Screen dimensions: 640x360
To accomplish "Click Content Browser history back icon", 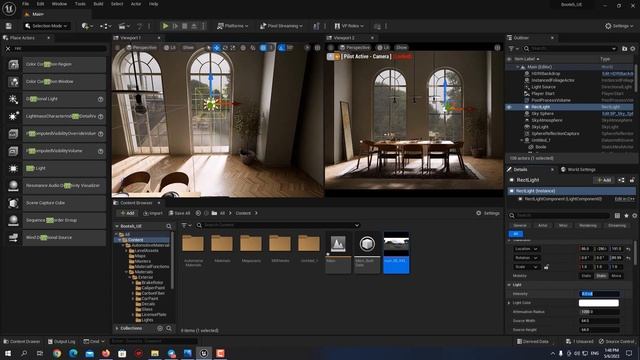I will [198, 213].
